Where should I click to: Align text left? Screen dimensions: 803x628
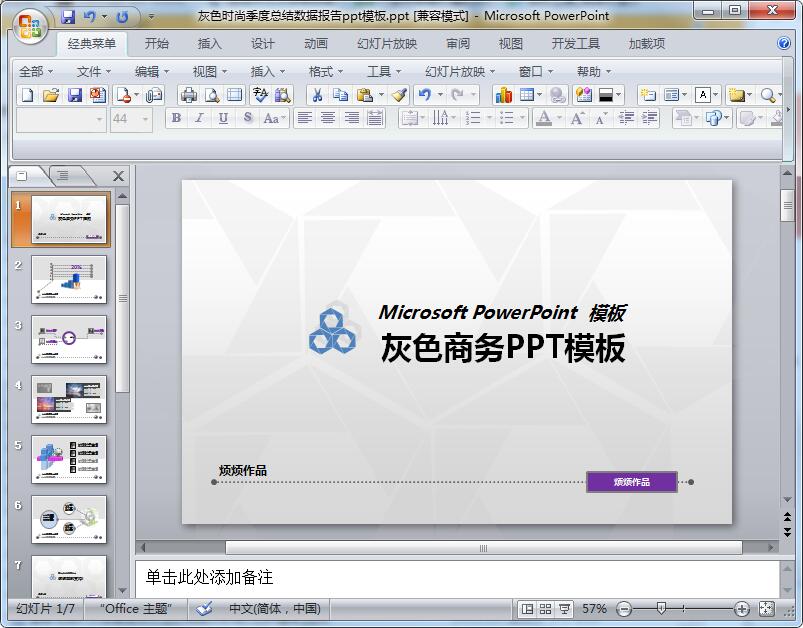point(305,118)
